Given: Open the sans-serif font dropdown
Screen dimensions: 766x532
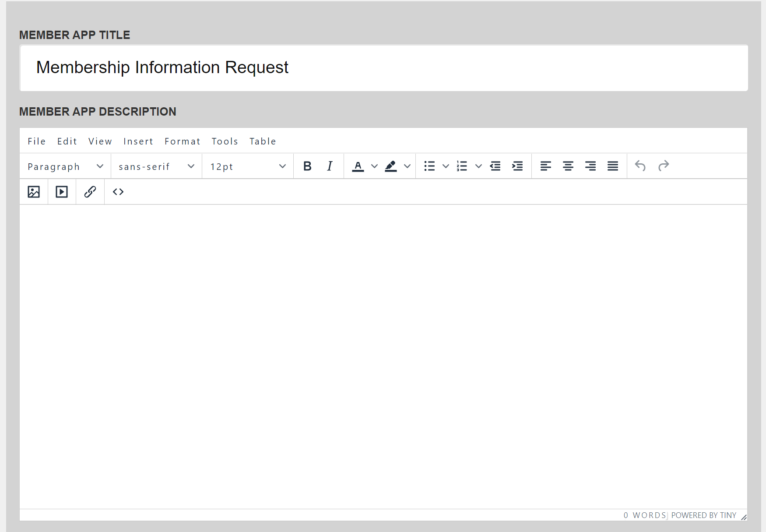Looking at the screenshot, I should pos(157,166).
